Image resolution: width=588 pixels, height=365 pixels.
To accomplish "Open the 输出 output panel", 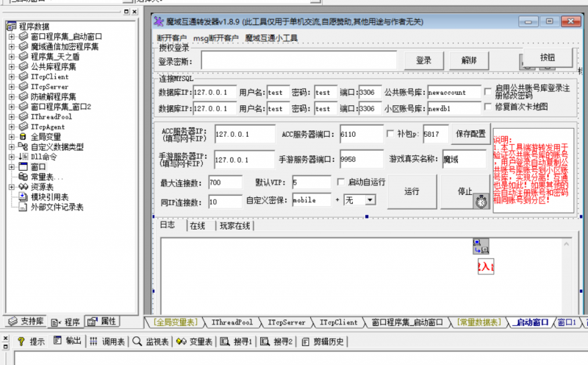I will (68, 341).
